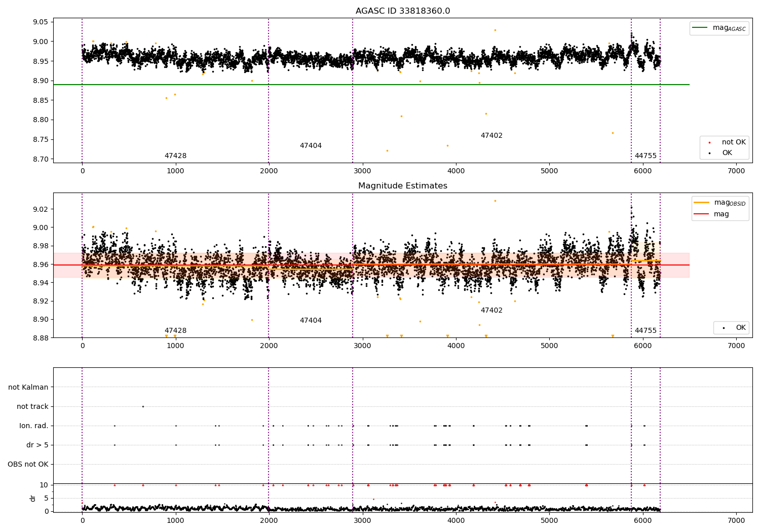Screen dimensions: 760x532
Task: Click the 7000 x-axis tick of top plot
Action: [736, 171]
